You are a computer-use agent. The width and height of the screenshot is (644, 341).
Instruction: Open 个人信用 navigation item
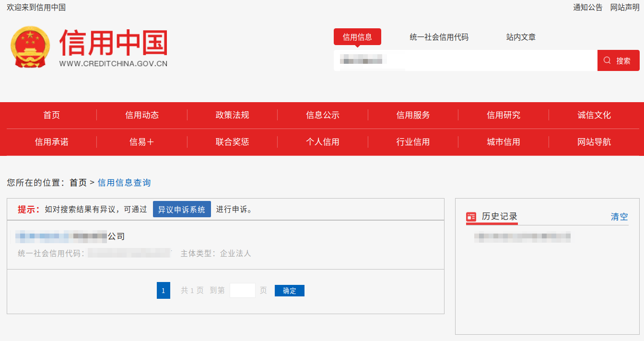coord(323,142)
